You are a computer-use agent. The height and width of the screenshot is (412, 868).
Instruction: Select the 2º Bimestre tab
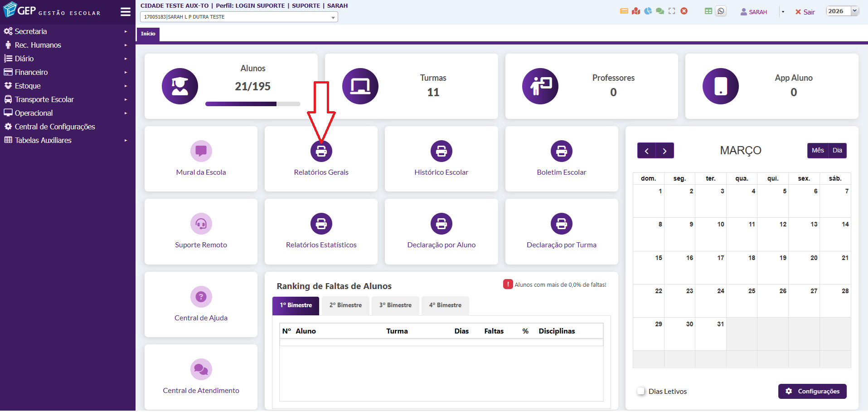coord(345,305)
